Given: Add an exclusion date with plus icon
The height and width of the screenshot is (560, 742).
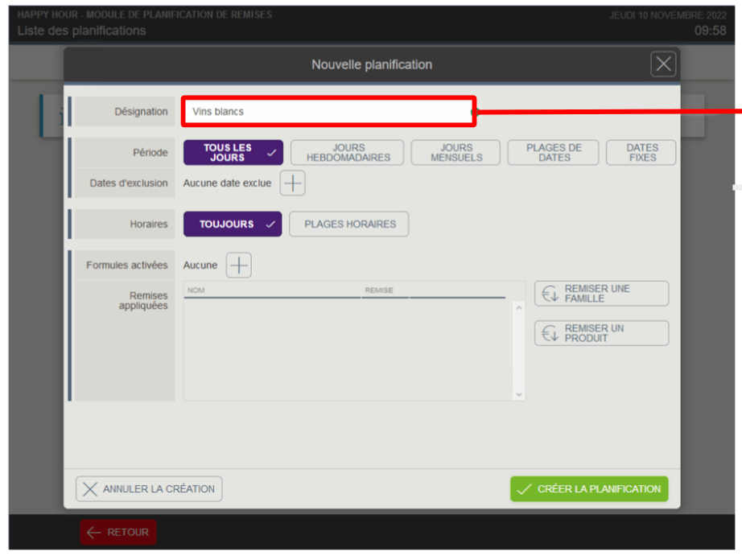Looking at the screenshot, I should (292, 183).
